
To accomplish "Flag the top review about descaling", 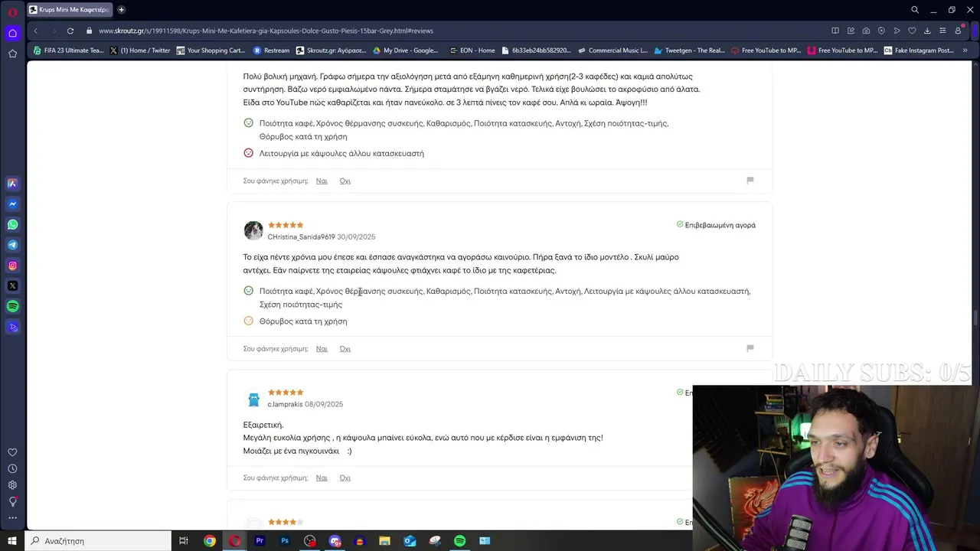I will click(750, 181).
